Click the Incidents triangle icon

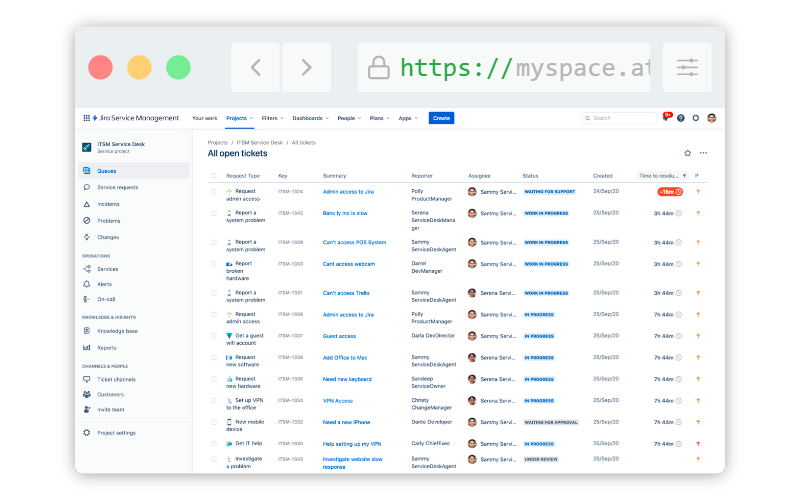(87, 204)
